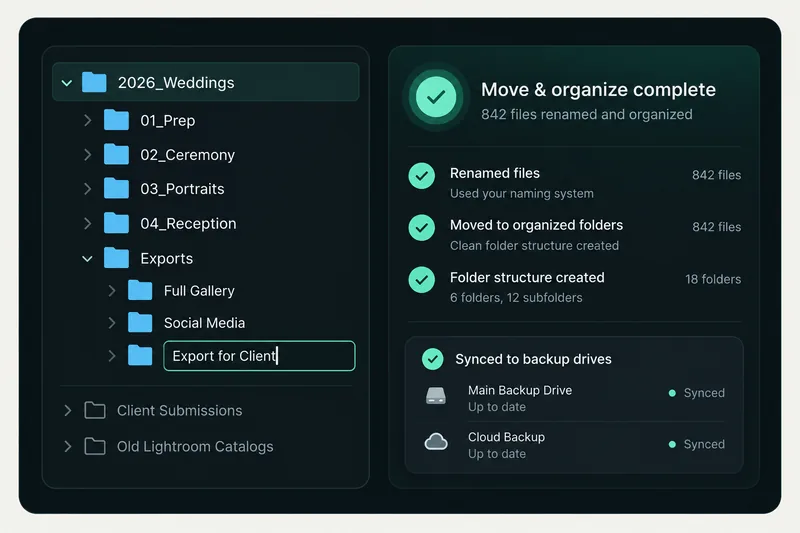Image resolution: width=800 pixels, height=533 pixels.
Task: Select the 04_Reception folder label
Action: click(x=188, y=224)
